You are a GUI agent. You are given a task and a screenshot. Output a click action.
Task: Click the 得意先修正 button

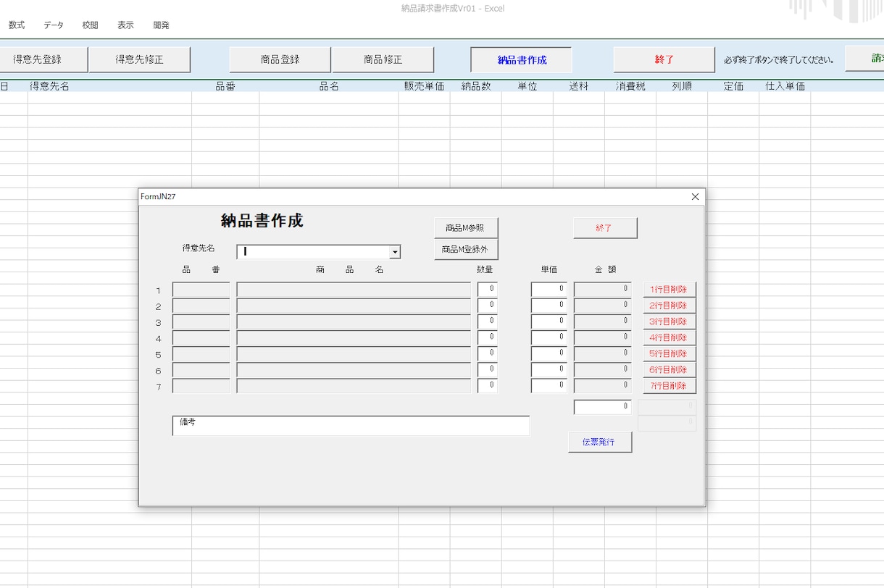click(x=140, y=59)
